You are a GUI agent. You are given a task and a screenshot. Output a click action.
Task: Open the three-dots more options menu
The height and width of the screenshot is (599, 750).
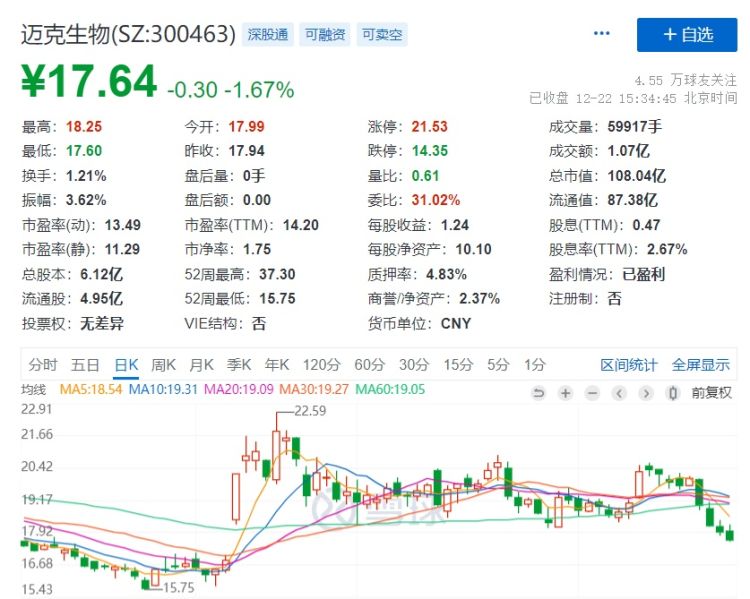pyautogui.click(x=601, y=33)
